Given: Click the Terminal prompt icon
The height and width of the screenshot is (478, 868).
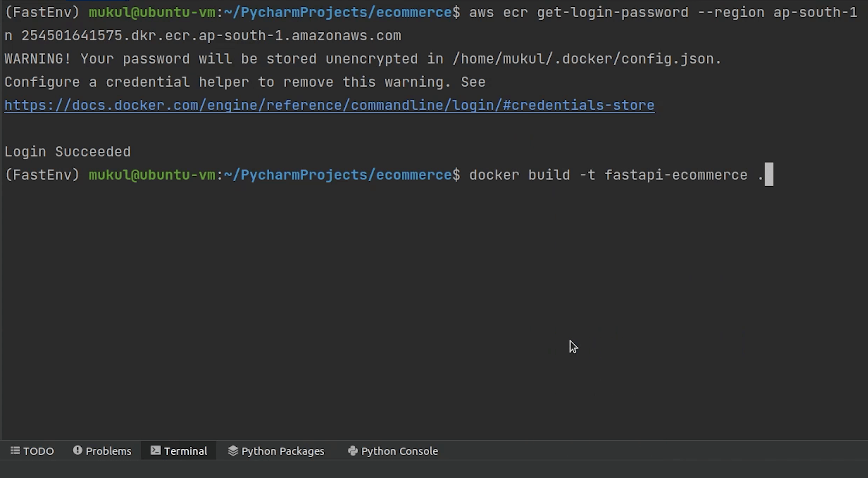Looking at the screenshot, I should point(155,450).
